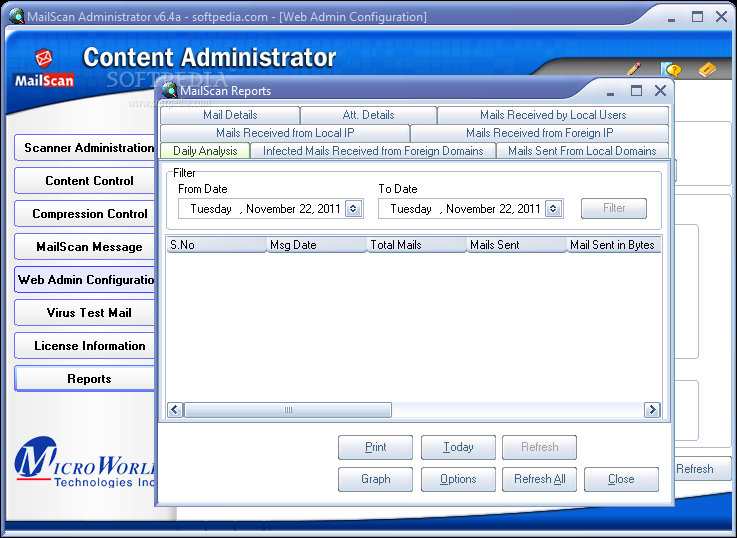Image resolution: width=737 pixels, height=538 pixels.
Task: Click the MailScan Administrator title bar icon
Action: click(x=16, y=16)
